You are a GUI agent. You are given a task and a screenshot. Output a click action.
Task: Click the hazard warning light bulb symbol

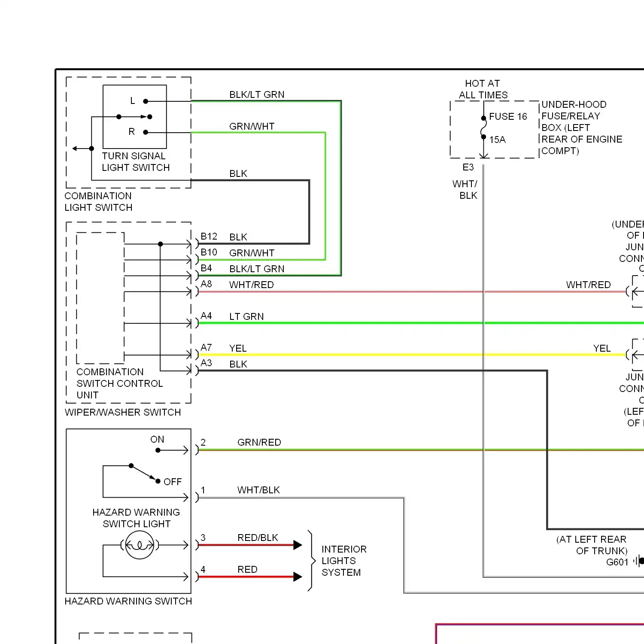pyautogui.click(x=140, y=545)
